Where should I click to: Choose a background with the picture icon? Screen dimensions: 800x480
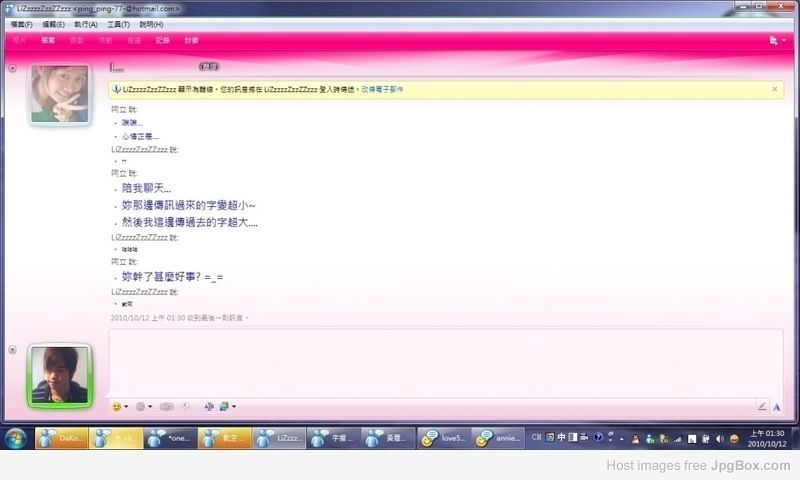pyautogui.click(x=224, y=407)
